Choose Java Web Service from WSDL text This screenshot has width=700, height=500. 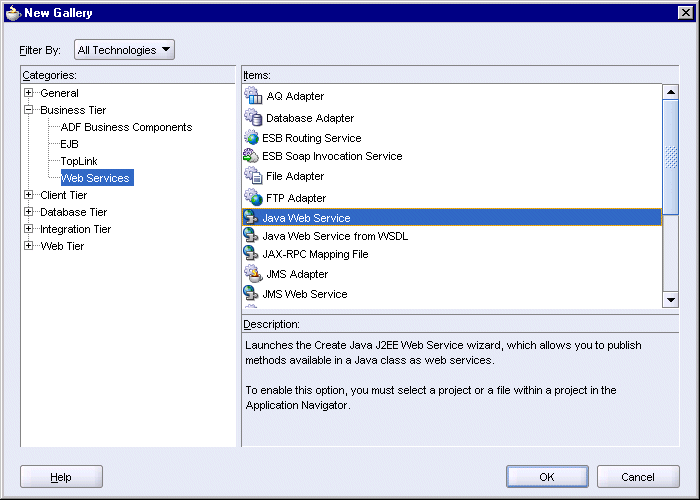pyautogui.click(x=335, y=236)
